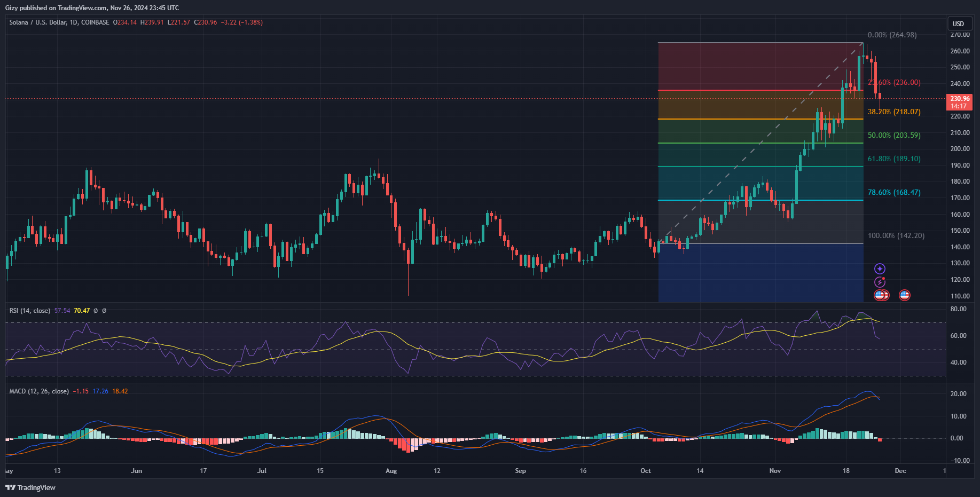Viewport: 980px width, 497px height.
Task: Click the Fibonacci label 78.60% (168.47)
Action: pyautogui.click(x=894, y=192)
